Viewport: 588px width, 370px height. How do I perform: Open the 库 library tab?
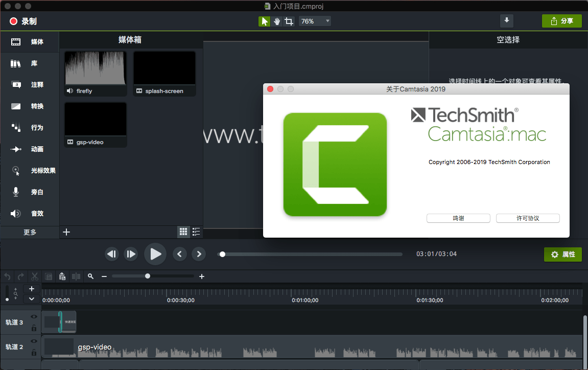tap(29, 63)
